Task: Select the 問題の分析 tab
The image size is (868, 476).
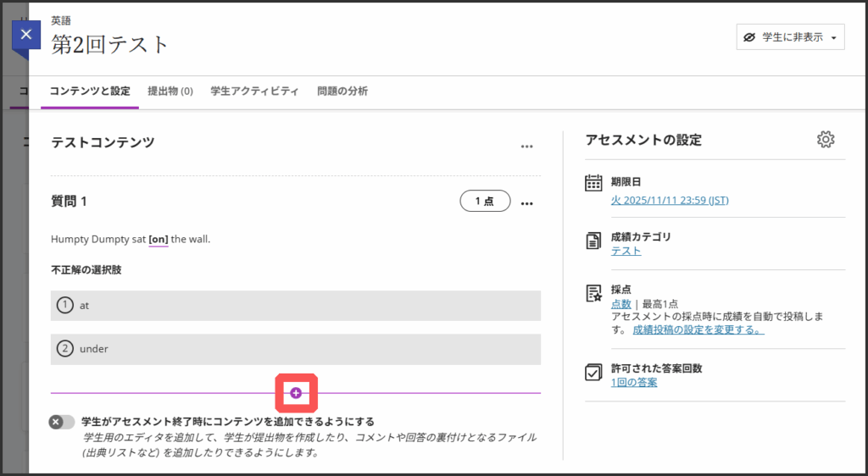Action: tap(342, 91)
